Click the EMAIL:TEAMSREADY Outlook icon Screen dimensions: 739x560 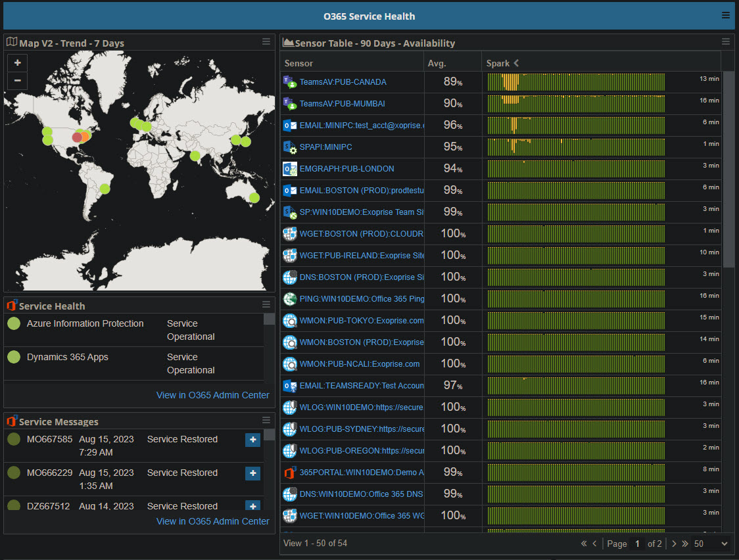289,385
